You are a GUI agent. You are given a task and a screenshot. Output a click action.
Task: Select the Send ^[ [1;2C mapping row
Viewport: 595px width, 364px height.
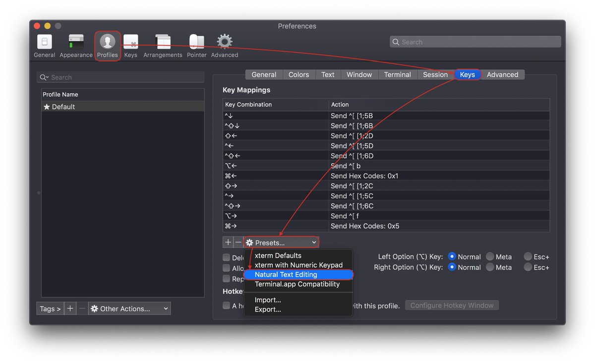[386, 185]
